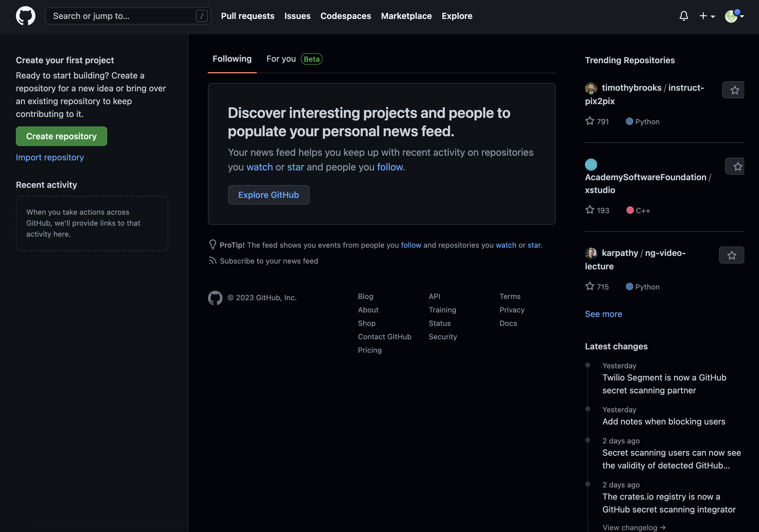The width and height of the screenshot is (759, 532).
Task: Click star count icon for instruct-pix2pix
Action: (x=590, y=121)
